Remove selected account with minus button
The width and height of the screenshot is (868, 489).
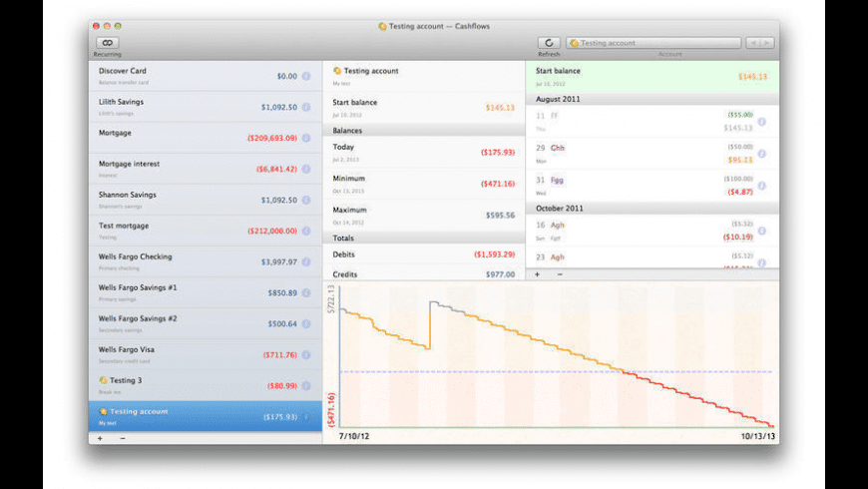[123, 438]
